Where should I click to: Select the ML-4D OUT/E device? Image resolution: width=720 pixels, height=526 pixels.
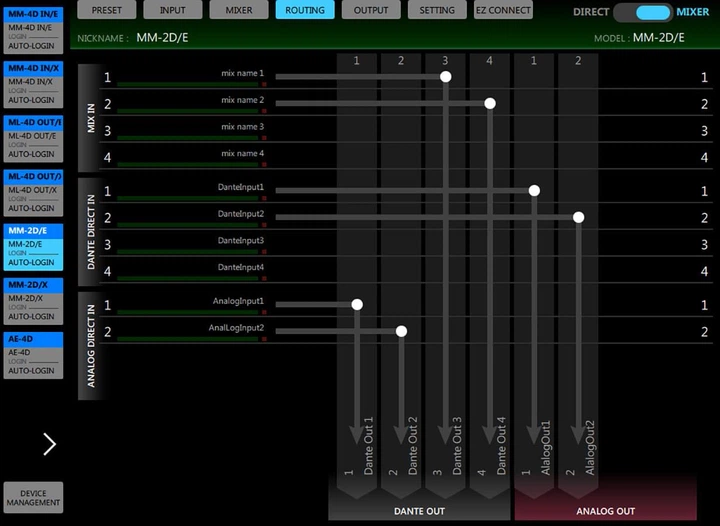33,138
